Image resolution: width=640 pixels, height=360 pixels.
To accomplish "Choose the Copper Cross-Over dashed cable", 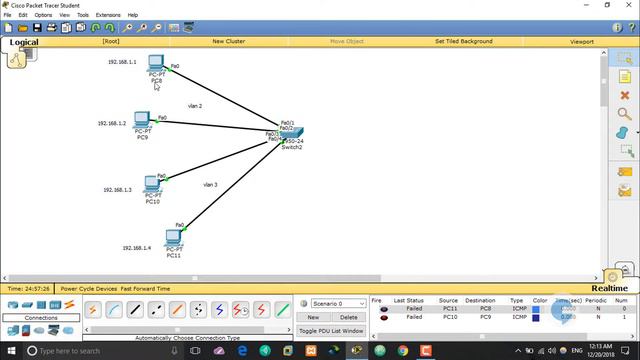I will 156,310.
